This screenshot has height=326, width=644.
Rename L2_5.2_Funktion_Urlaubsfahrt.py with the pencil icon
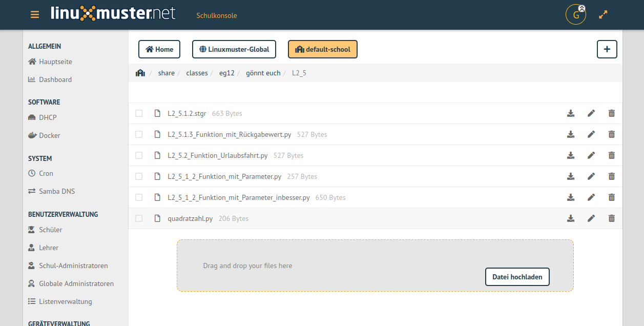click(591, 155)
